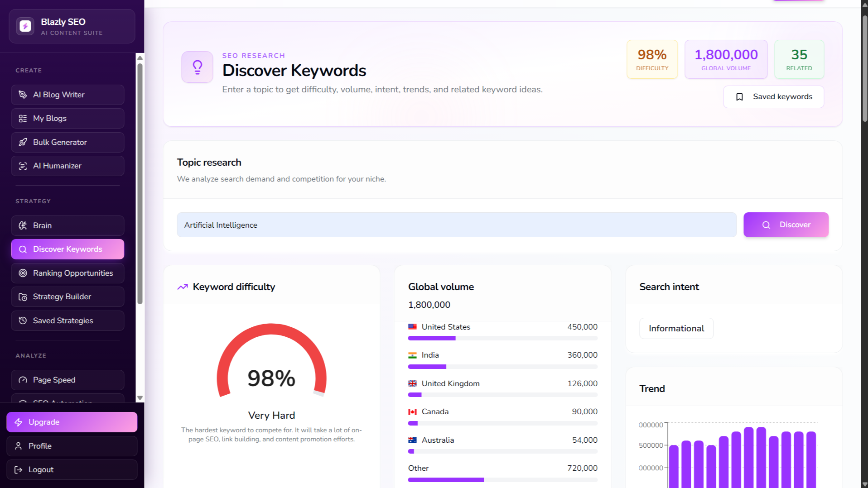Screen dimensions: 868x488
Task: Click the Bulk Generator rocket icon
Action: (23, 142)
